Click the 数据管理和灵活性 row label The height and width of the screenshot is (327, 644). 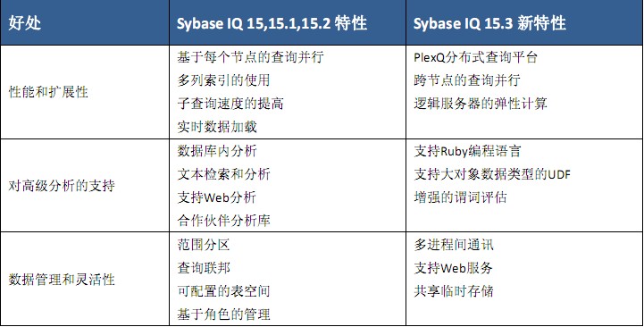62,280
